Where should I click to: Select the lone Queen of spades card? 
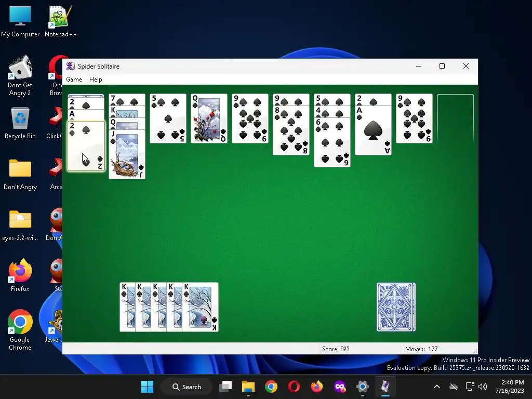[209, 118]
